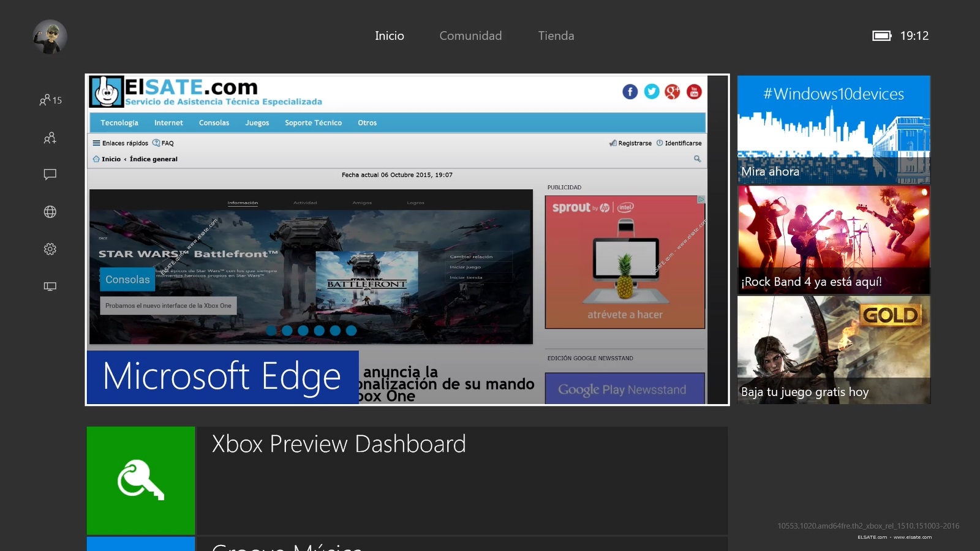
Task: Click the Google Play Newsstand banner
Action: pos(625,389)
